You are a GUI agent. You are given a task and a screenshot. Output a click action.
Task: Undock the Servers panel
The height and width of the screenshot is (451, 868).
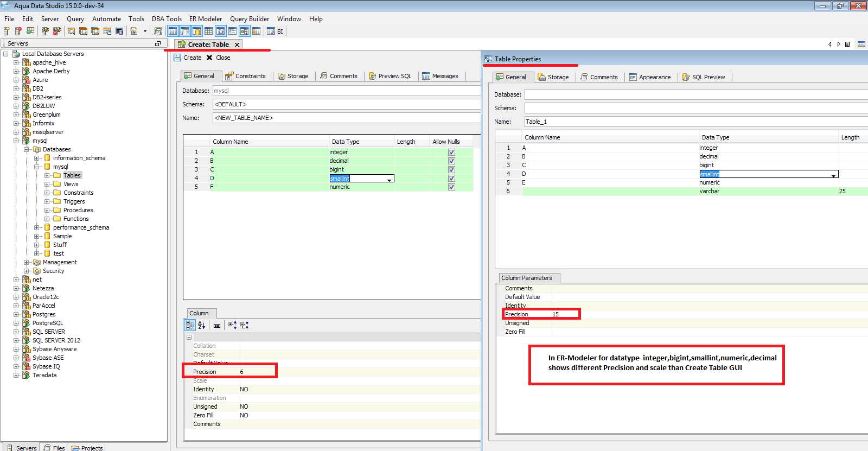(x=158, y=44)
